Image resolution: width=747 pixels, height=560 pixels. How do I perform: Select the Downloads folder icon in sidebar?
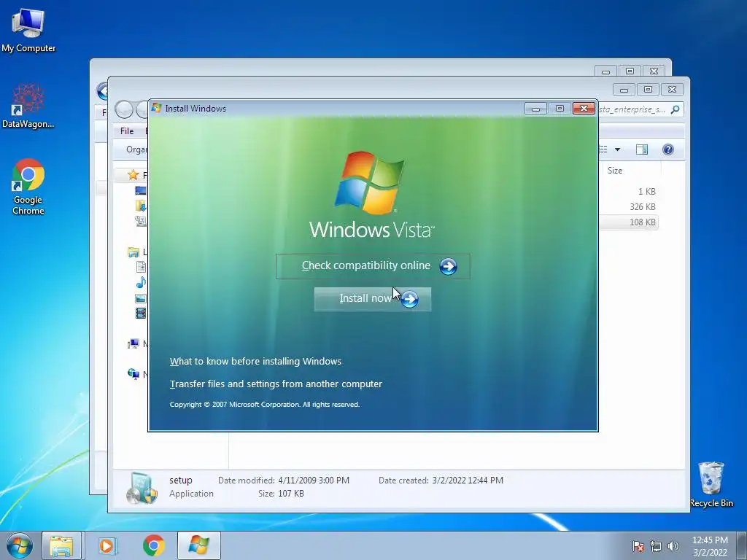(x=141, y=206)
